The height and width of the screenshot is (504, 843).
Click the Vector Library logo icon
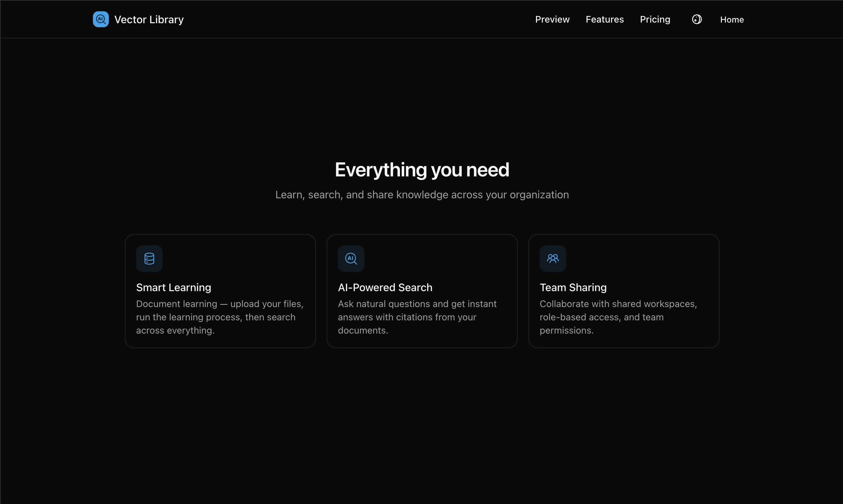[101, 19]
